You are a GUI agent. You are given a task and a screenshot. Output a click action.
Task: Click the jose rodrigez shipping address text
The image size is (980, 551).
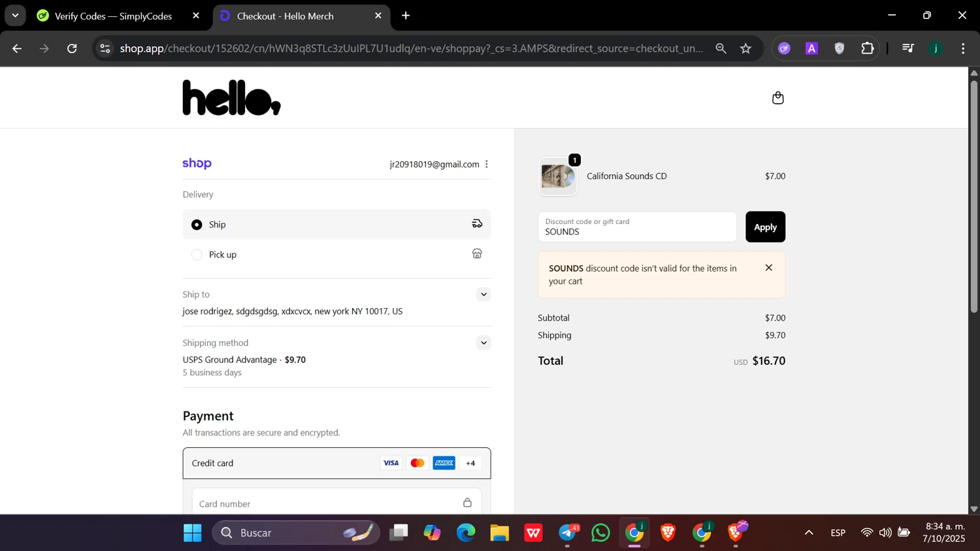pyautogui.click(x=293, y=311)
